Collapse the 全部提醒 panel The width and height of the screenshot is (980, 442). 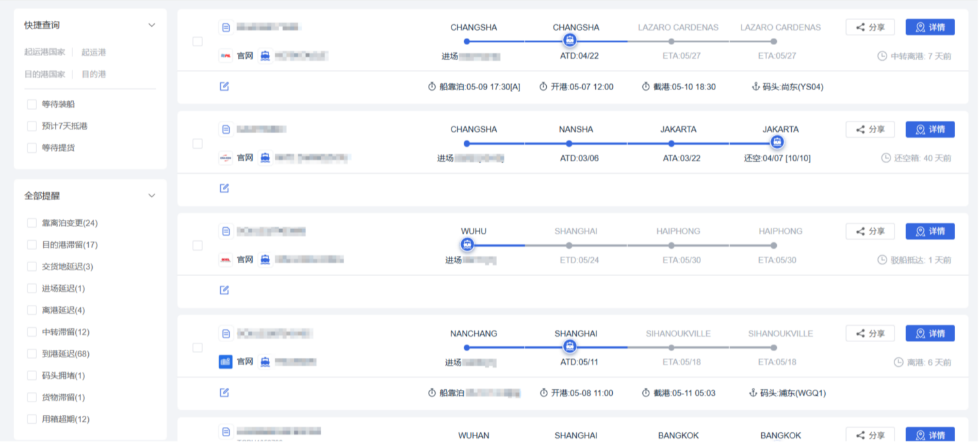152,196
